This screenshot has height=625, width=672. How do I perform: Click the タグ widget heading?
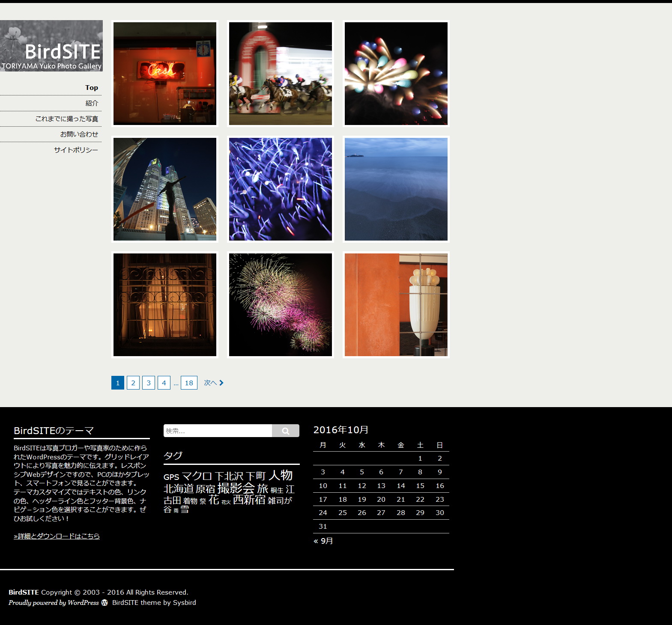[173, 455]
